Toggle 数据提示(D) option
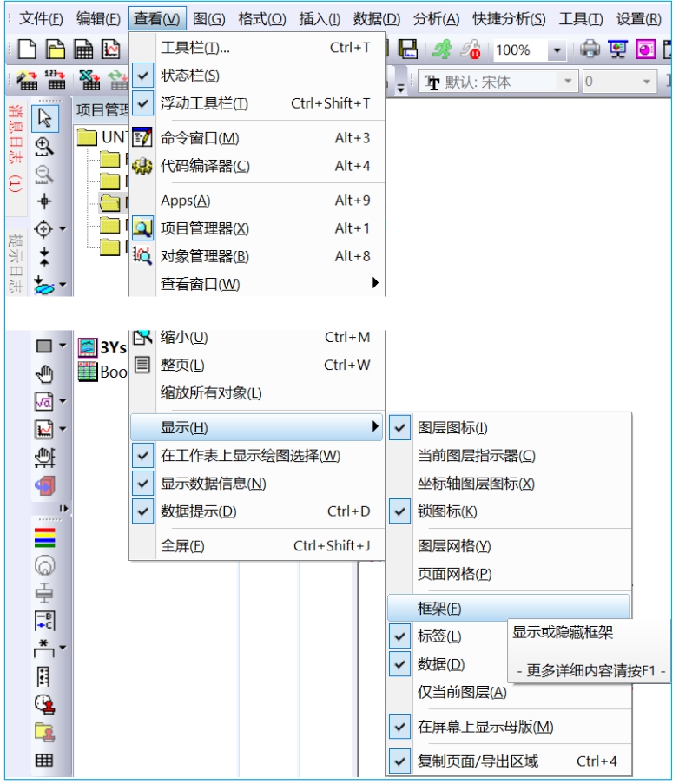Image resolution: width=679 pixels, height=784 pixels. coord(142,511)
